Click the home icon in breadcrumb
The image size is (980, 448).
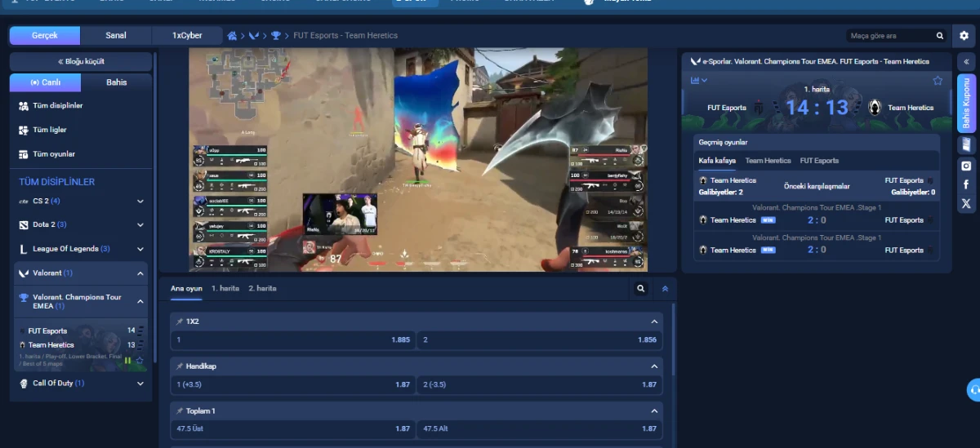pyautogui.click(x=233, y=36)
